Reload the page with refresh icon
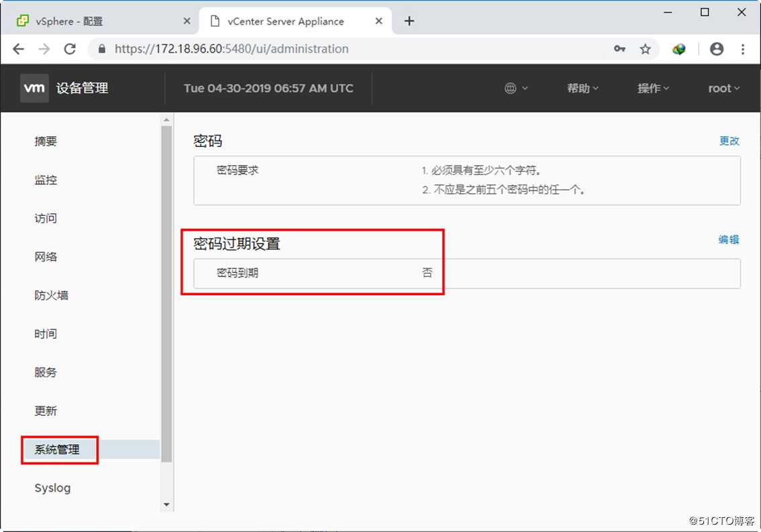 point(70,48)
